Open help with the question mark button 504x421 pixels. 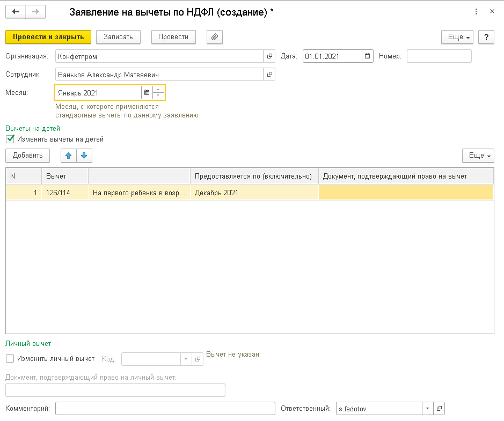click(486, 37)
